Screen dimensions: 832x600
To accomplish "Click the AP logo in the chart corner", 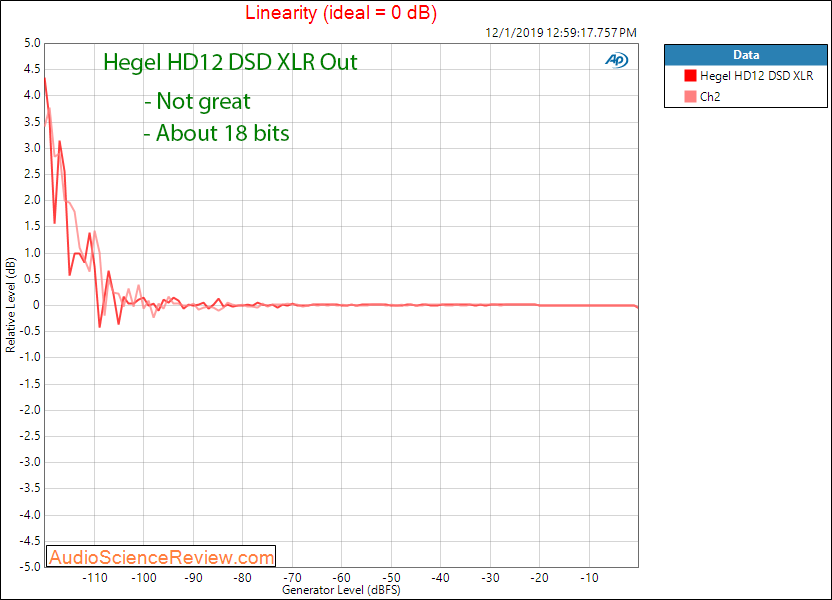I will pos(617,60).
